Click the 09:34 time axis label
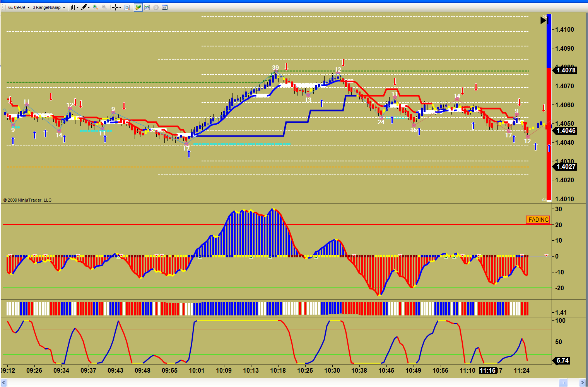The width and height of the screenshot is (588, 387). [x=61, y=370]
